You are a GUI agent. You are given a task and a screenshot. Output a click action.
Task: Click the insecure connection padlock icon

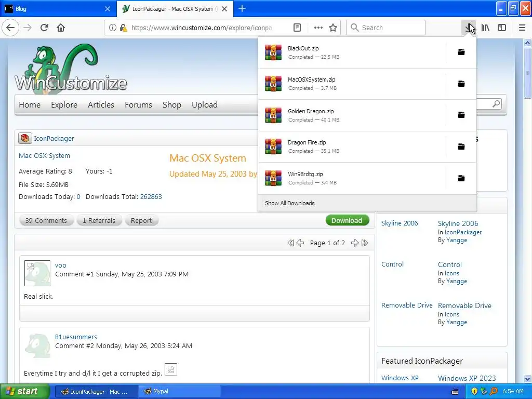click(123, 28)
